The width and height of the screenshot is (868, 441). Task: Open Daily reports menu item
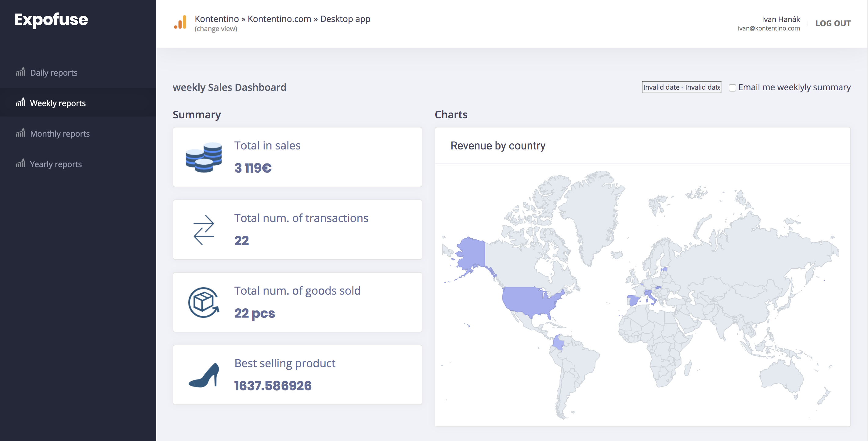tap(54, 73)
